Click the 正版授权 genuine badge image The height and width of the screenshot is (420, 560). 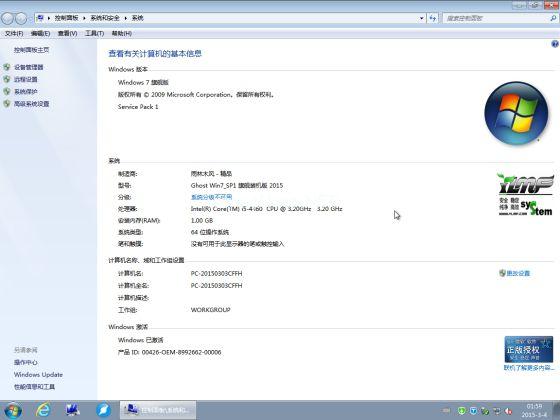(x=529, y=349)
